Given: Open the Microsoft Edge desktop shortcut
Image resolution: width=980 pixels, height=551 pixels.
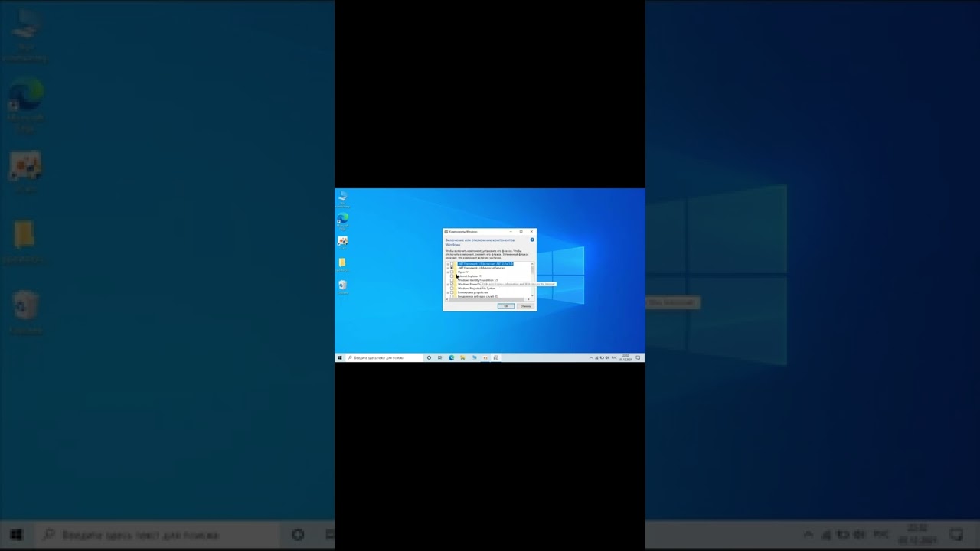Looking at the screenshot, I should 342,221.
